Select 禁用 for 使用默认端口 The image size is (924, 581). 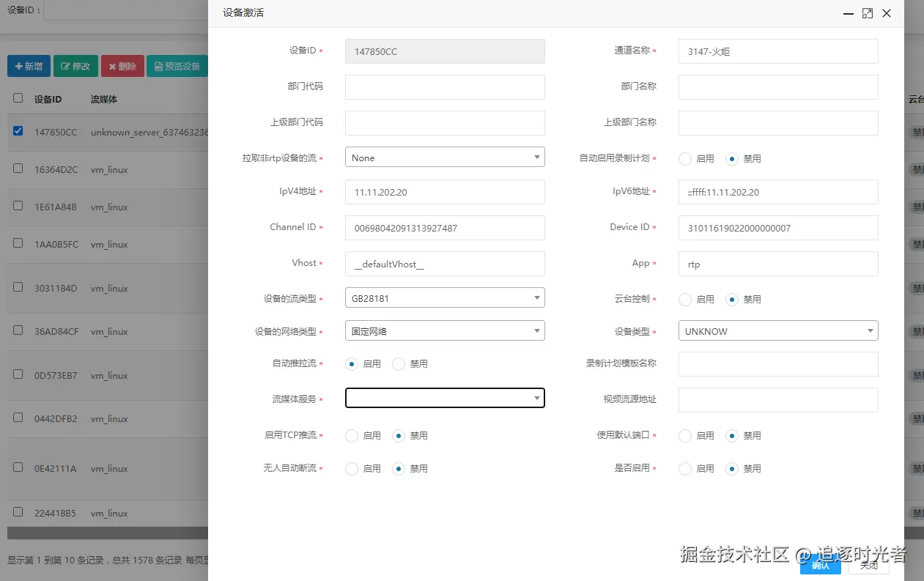[732, 435]
